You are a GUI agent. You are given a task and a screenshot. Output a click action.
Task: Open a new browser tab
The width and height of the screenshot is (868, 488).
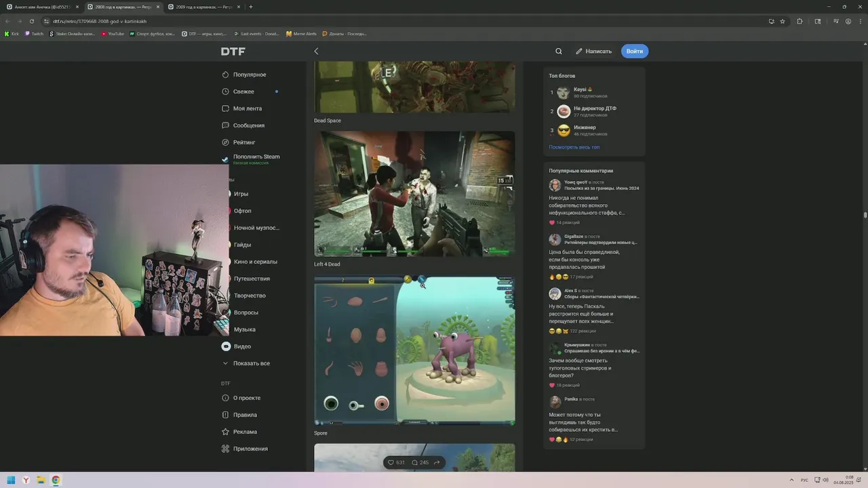pos(251,7)
